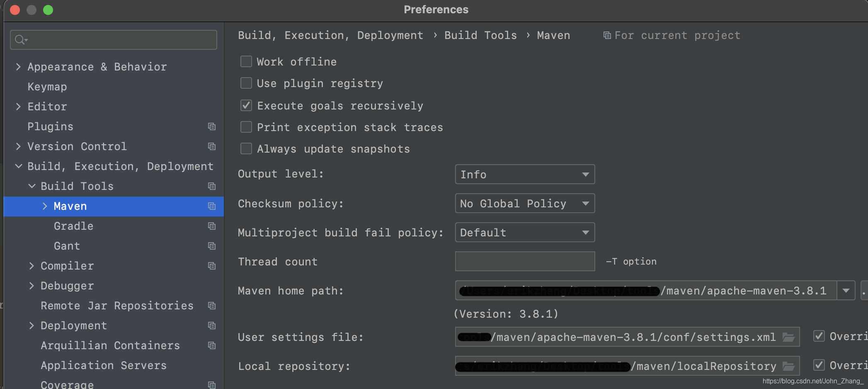The width and height of the screenshot is (868, 389).
Task: Browse folder for User settings file
Action: [788, 337]
